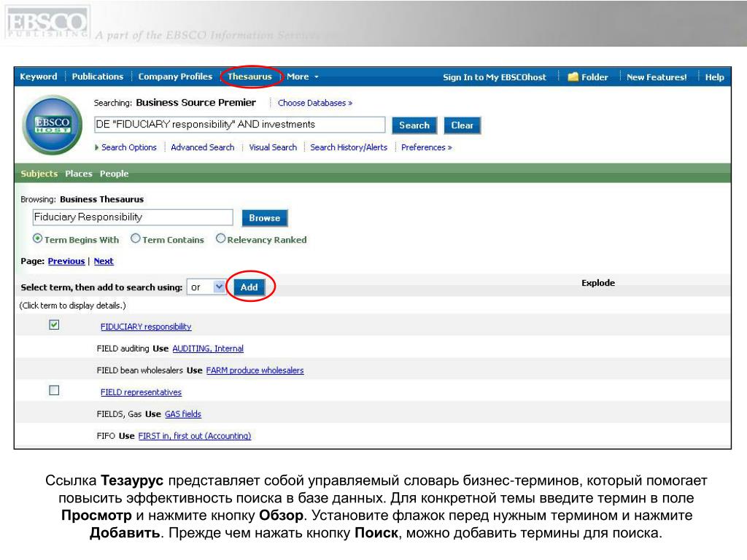Go to Previous page link
The image size is (747, 560).
[66, 262]
